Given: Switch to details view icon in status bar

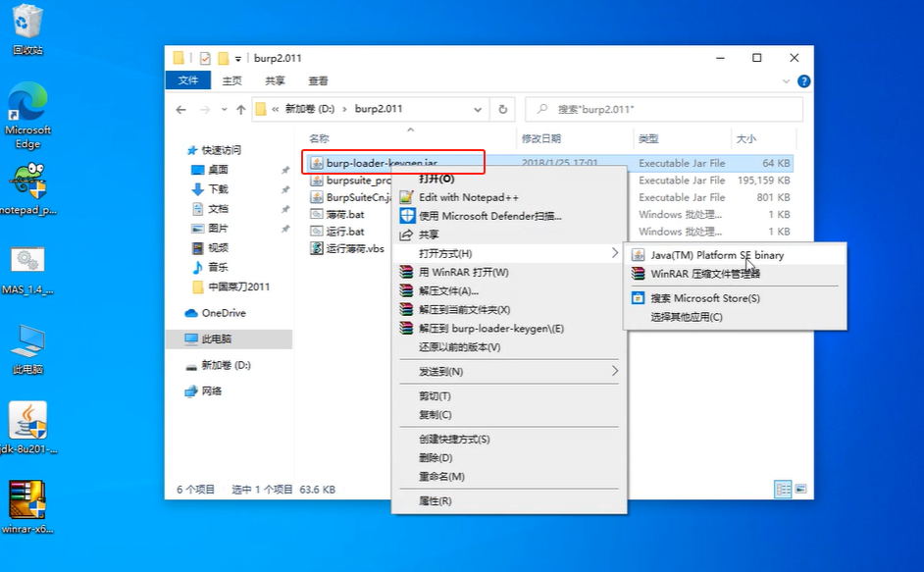Looking at the screenshot, I should coord(783,489).
